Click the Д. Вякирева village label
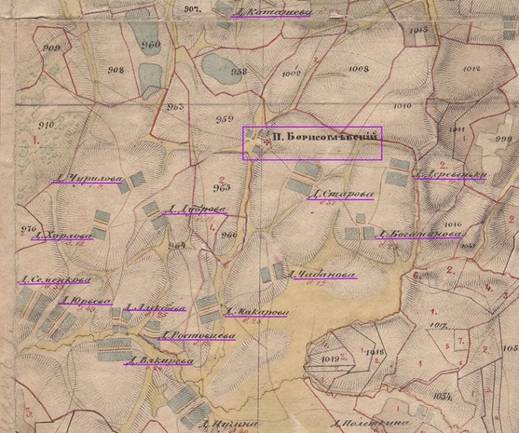This screenshot has width=519, height=433. coord(158,361)
